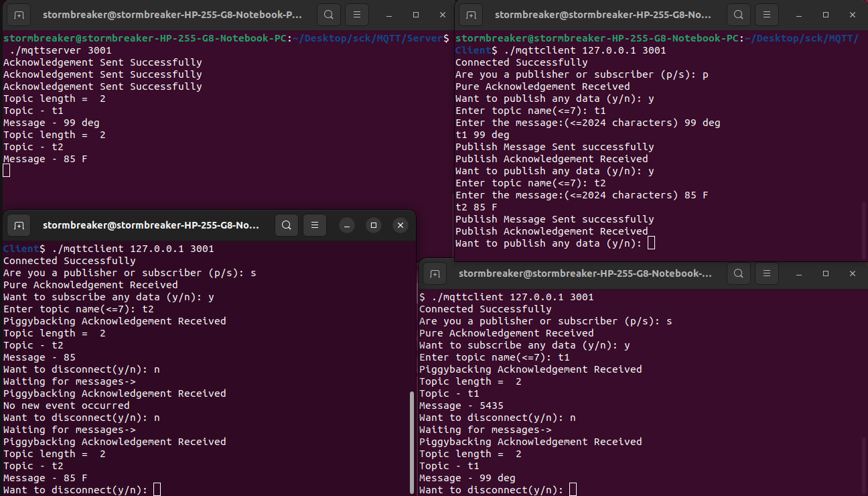Click the search icon in the t1 subscriber terminal
This screenshot has height=496, width=868.
point(738,273)
